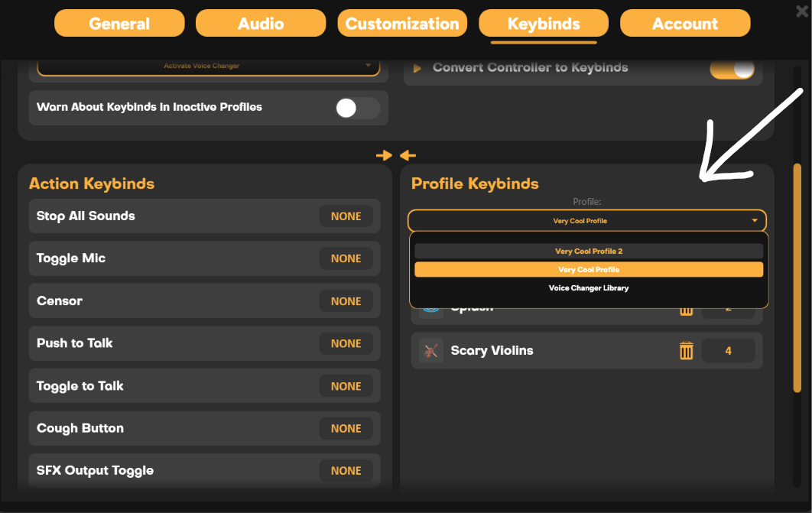The image size is (812, 513).
Task: Open the Customization tab
Action: click(x=402, y=23)
